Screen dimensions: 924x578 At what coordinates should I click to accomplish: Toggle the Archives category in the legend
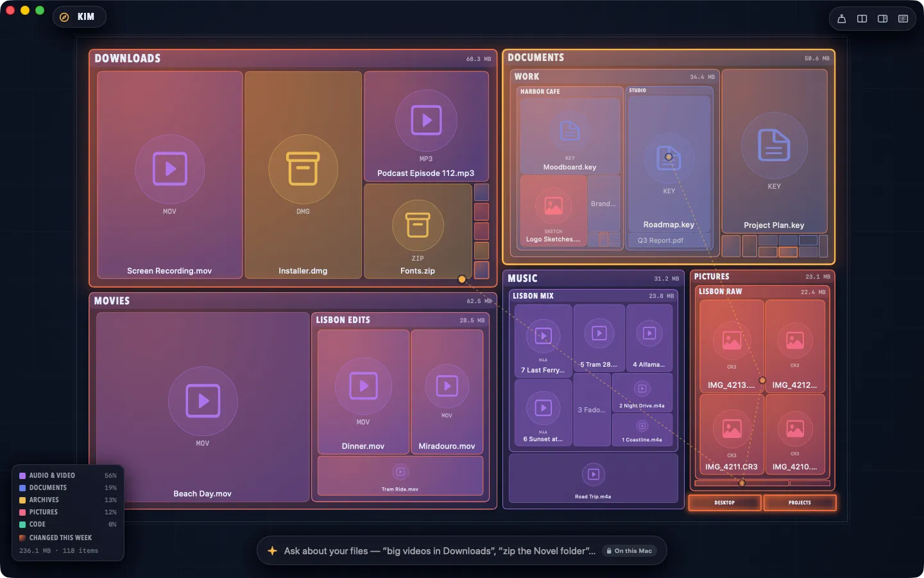click(68, 500)
